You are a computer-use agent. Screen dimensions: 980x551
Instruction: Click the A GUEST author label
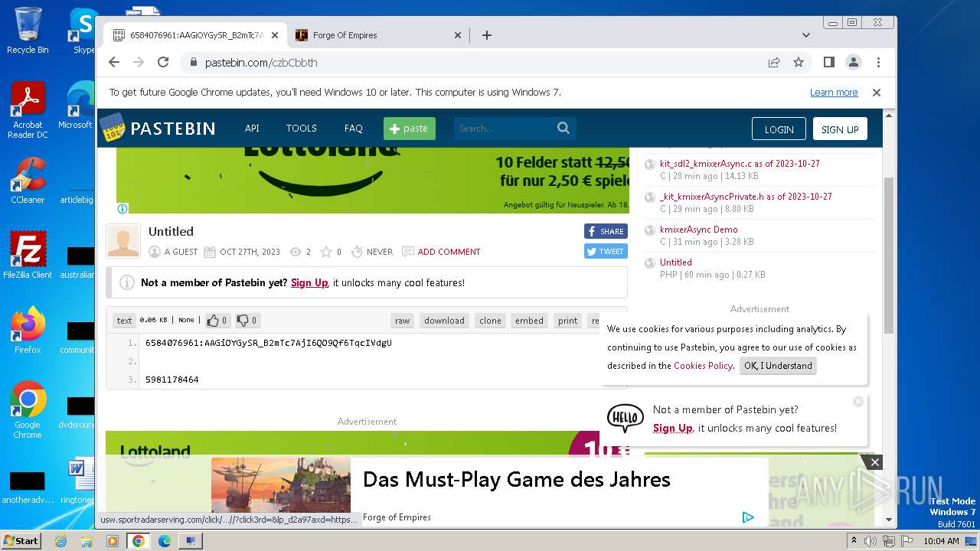pos(181,252)
